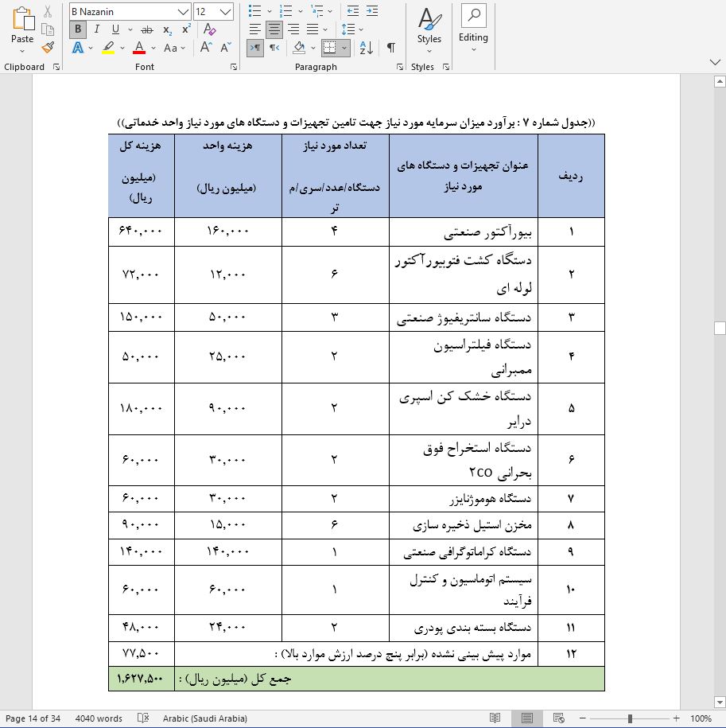Screen dimensions: 726x728
Task: Open the font name dropdown
Action: 184,10
